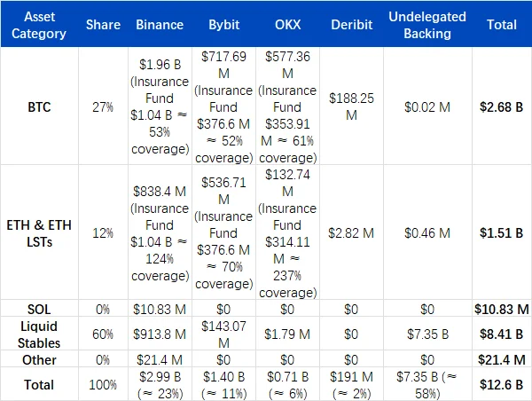Click the Liquid Stables 60% share cell
The height and width of the screenshot is (401, 532).
104,334
